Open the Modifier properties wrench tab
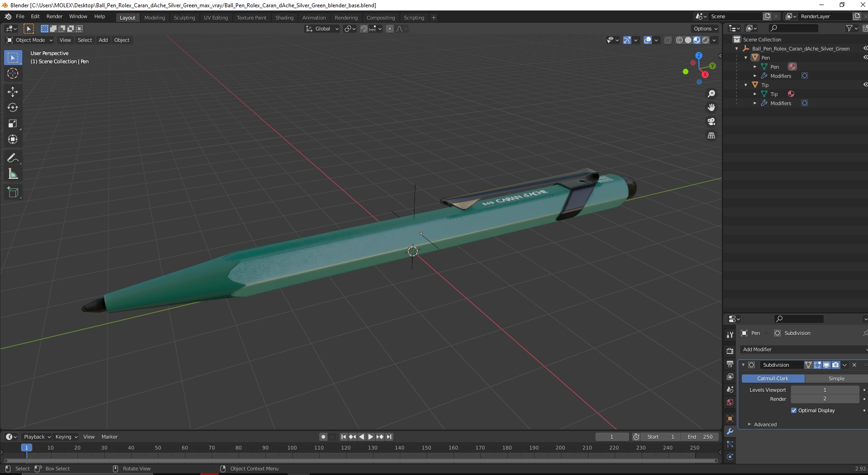The height and width of the screenshot is (475, 868). [730, 431]
